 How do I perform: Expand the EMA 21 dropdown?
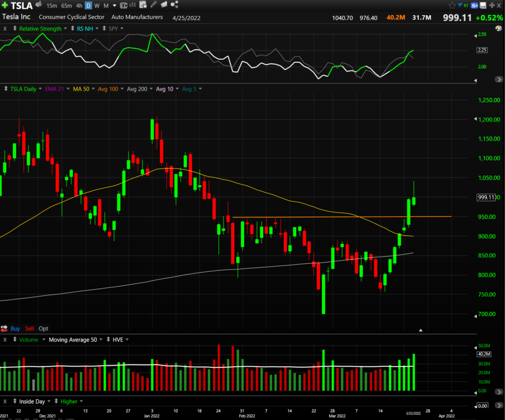(x=68, y=88)
